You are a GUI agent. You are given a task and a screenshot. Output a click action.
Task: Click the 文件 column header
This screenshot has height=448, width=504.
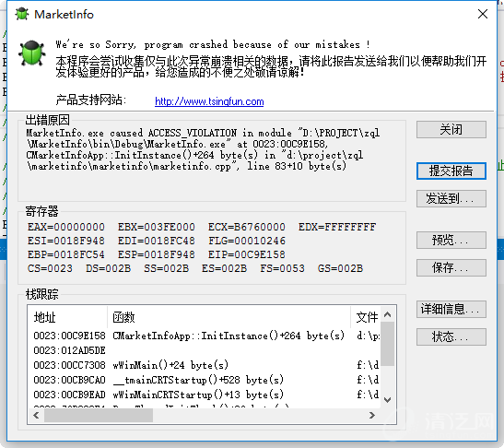click(x=366, y=317)
